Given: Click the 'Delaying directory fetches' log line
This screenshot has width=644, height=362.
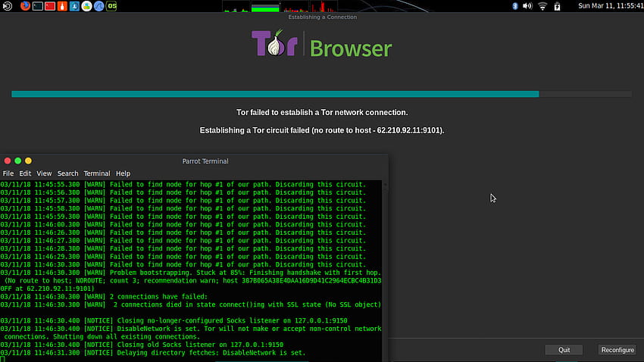Looking at the screenshot, I should click(153, 353).
